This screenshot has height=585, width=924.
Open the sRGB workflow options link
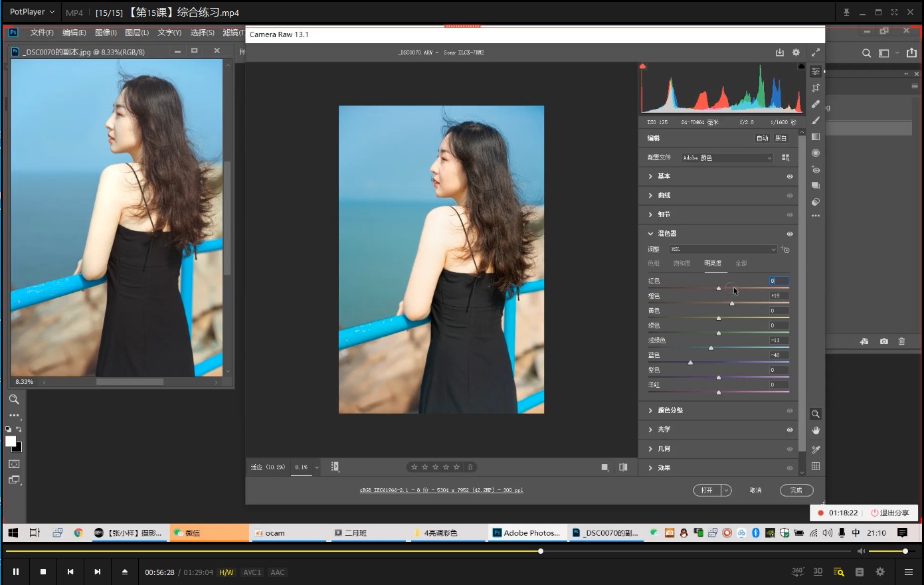click(x=441, y=490)
